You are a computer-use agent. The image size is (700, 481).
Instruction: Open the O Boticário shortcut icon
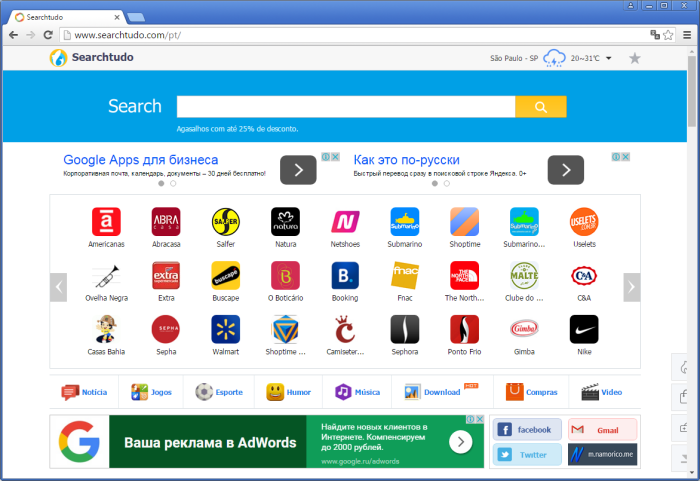pyautogui.click(x=286, y=276)
